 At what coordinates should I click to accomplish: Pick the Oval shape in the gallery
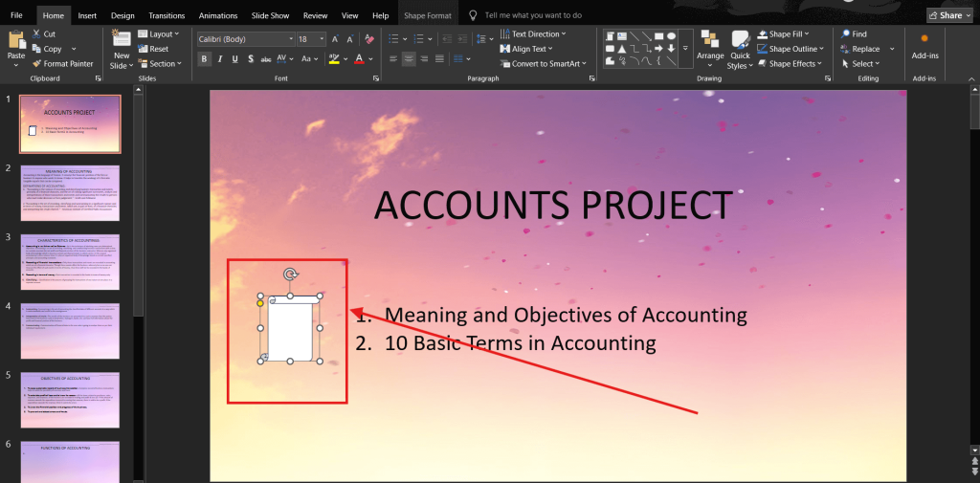(671, 36)
